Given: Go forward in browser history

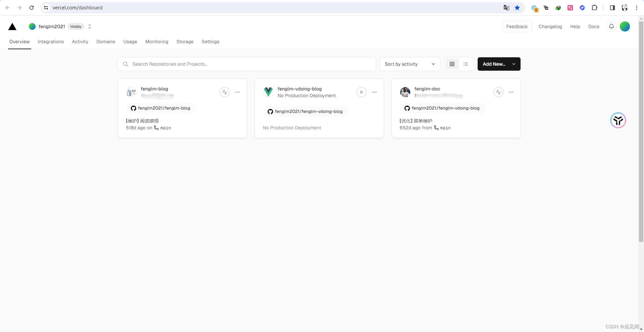Looking at the screenshot, I should (x=19, y=8).
